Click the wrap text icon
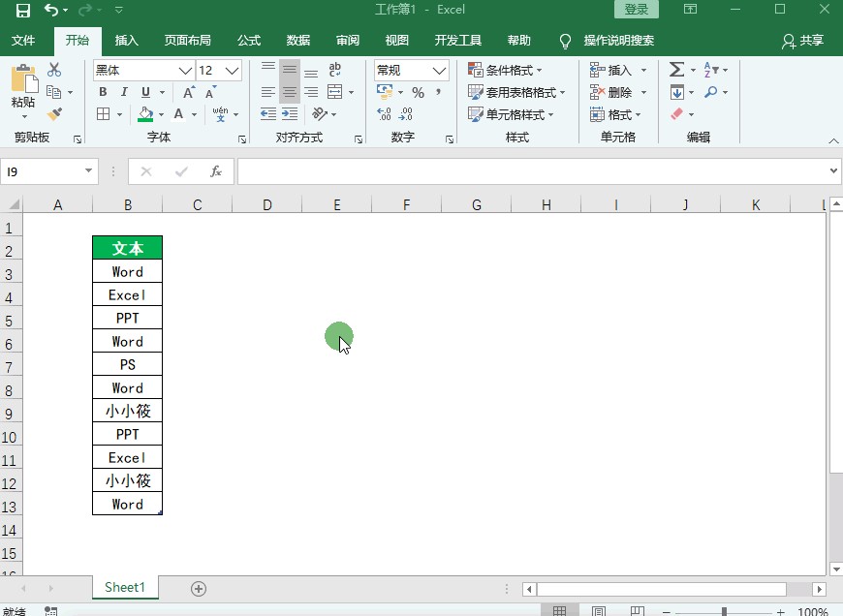 click(335, 70)
